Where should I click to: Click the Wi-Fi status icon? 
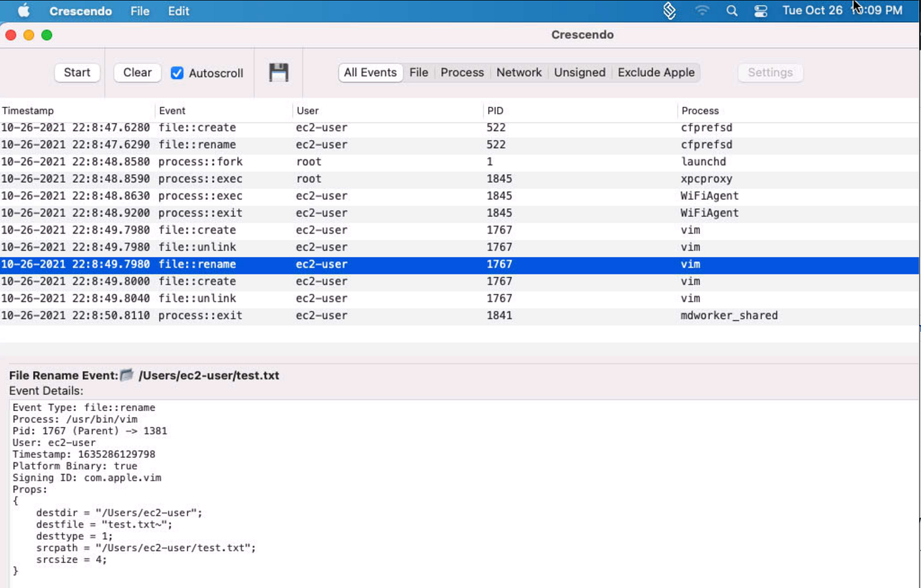[703, 11]
